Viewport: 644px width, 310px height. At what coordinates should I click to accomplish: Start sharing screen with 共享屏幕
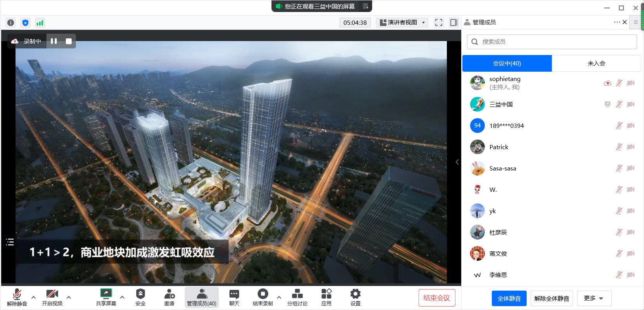(x=106, y=298)
